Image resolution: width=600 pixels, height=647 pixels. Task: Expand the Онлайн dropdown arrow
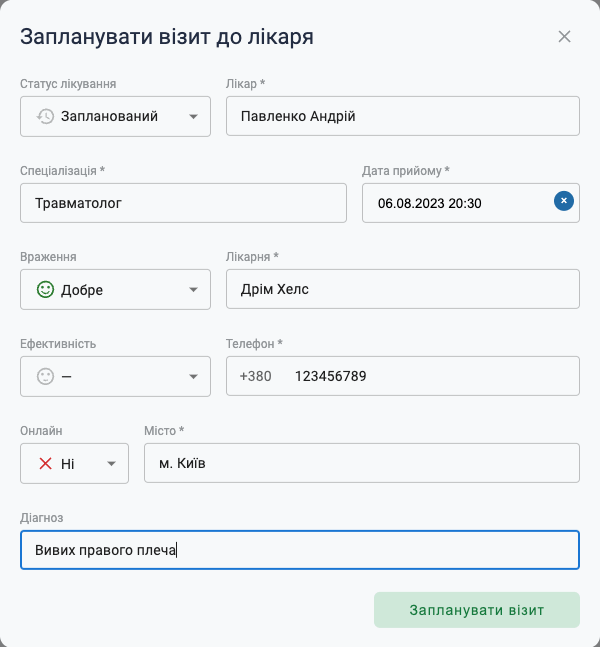tap(111, 464)
